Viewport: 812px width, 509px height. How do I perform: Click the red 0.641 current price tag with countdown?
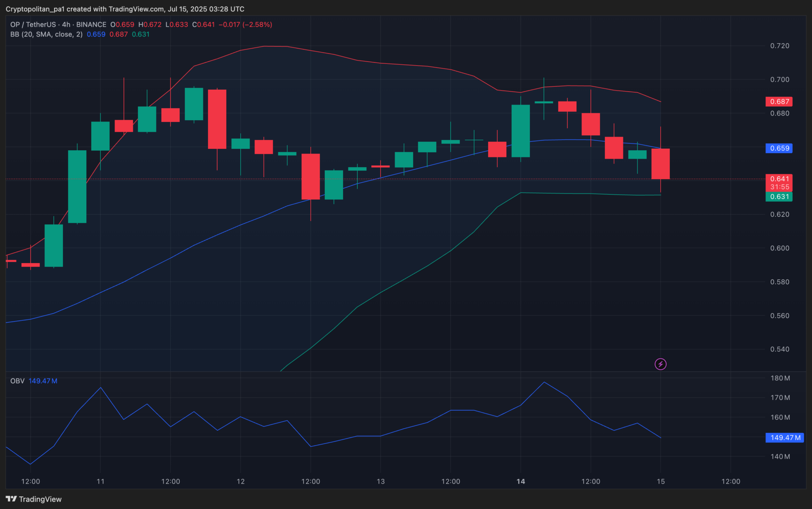(x=779, y=182)
